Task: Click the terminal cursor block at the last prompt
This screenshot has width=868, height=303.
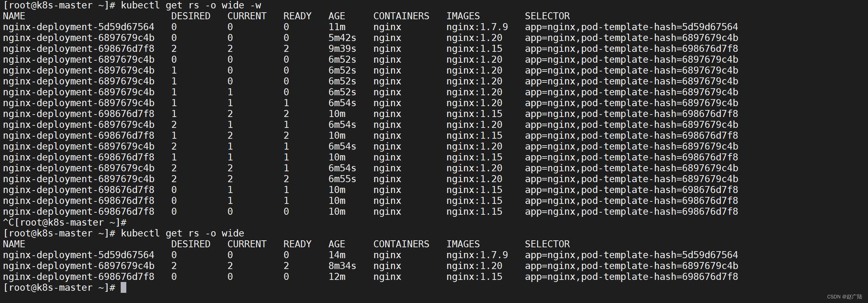Action: click(123, 288)
